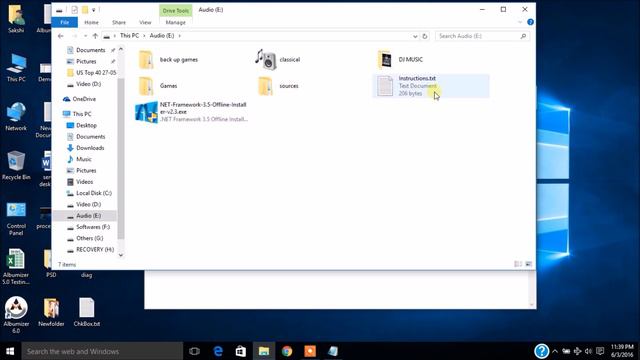Expand the address bar history dropdown
Viewport: 640px width, 360px height.
pos(415,36)
